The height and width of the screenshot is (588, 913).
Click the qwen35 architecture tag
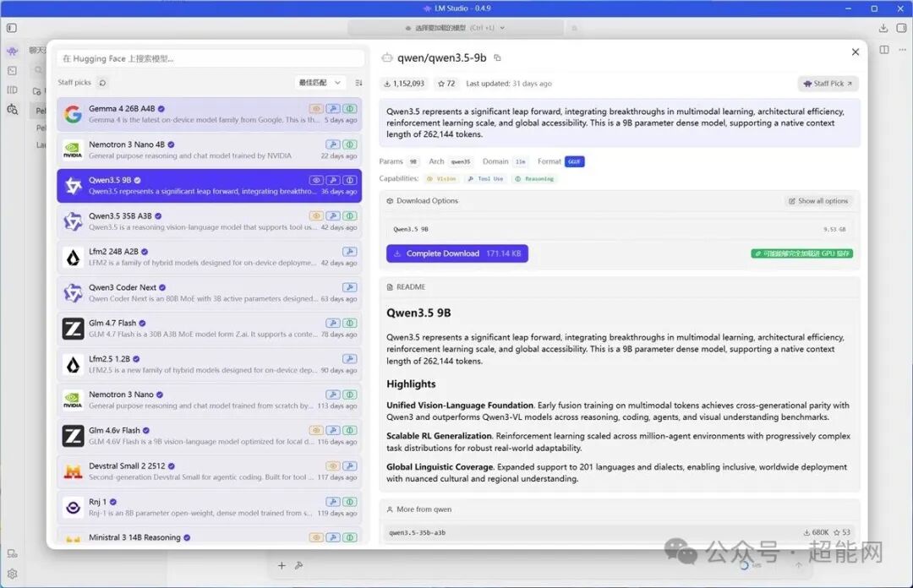pyautogui.click(x=460, y=162)
